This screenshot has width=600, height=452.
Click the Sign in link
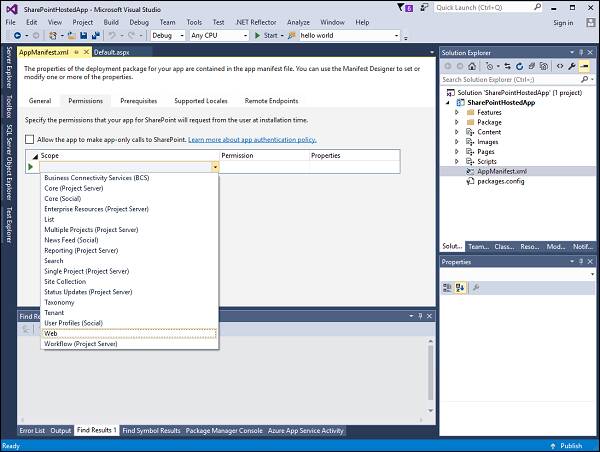coord(563,22)
